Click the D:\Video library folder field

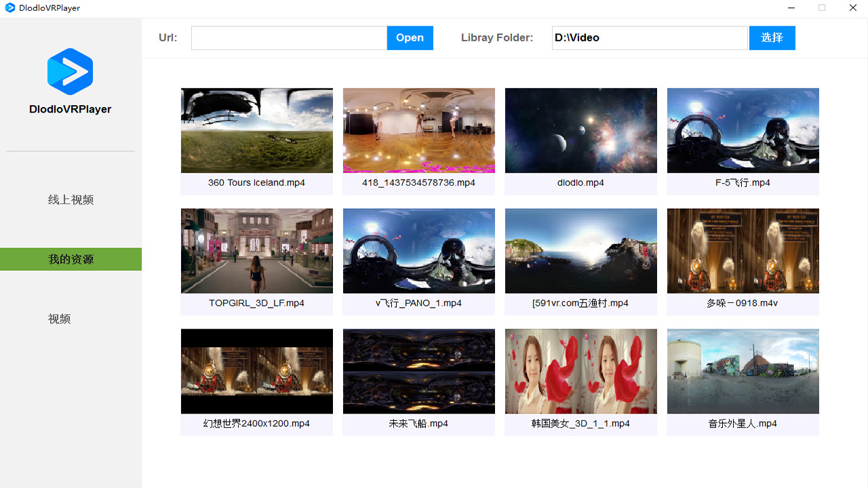pos(649,37)
